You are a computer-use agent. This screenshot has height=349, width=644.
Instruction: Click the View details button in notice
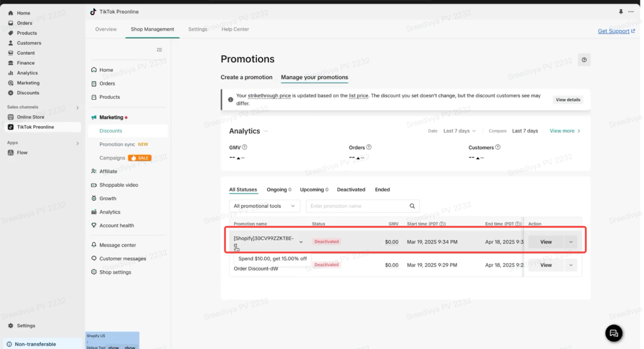[x=568, y=100]
